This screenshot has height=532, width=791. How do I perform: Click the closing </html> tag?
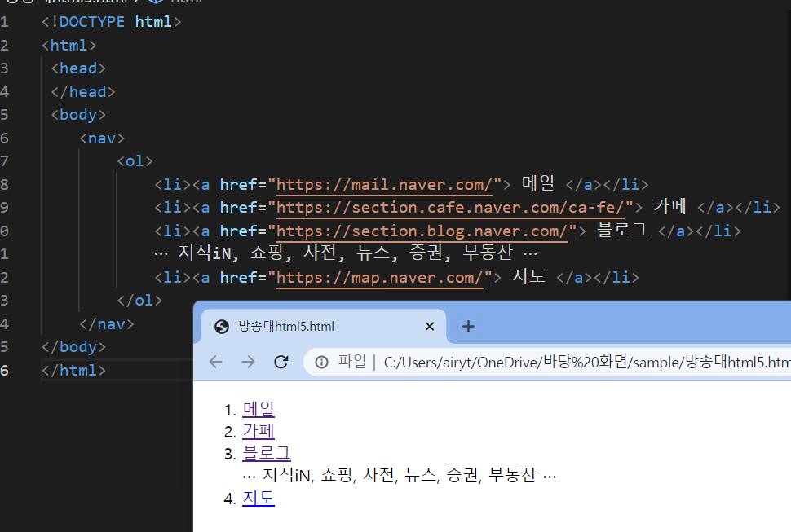[x=73, y=371]
